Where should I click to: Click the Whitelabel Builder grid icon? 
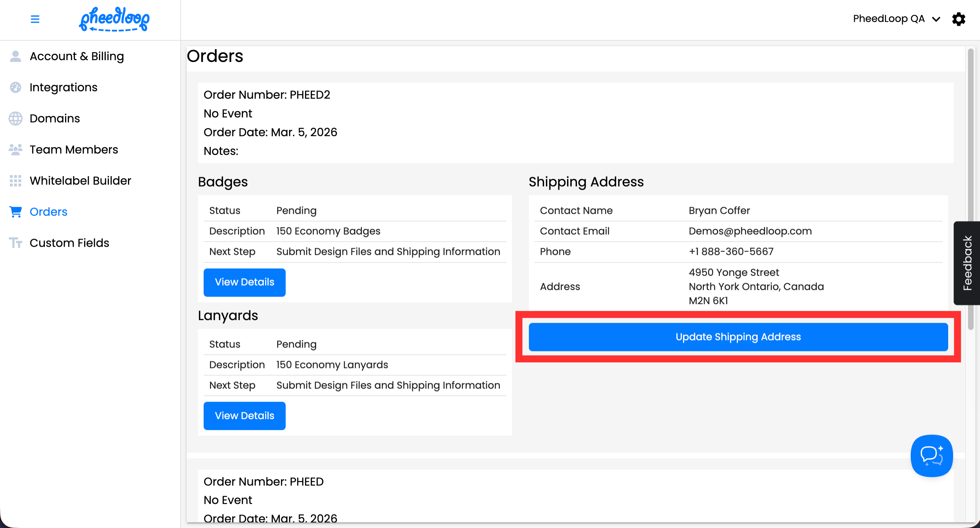coord(15,181)
